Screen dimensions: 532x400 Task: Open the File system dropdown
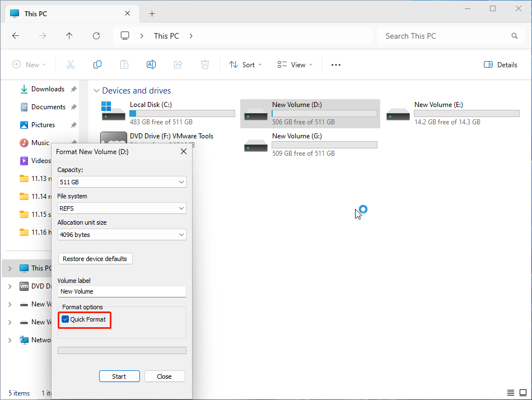[122, 208]
